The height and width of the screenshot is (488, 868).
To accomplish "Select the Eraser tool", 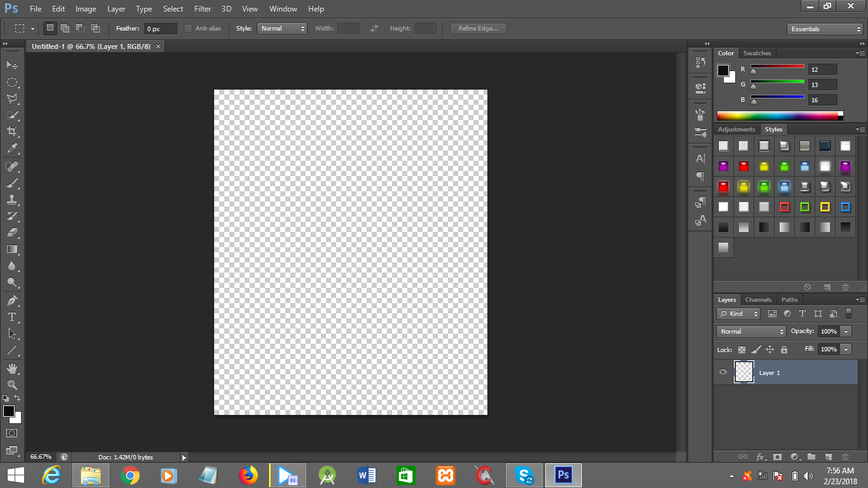I will pos(12,233).
